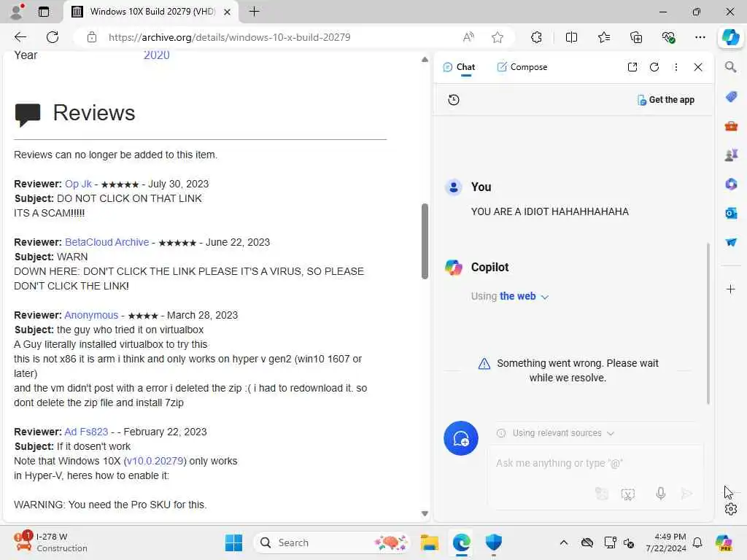747x560 pixels.
Task: Open the sidebar Microsoft 365 icon
Action: [731, 184]
